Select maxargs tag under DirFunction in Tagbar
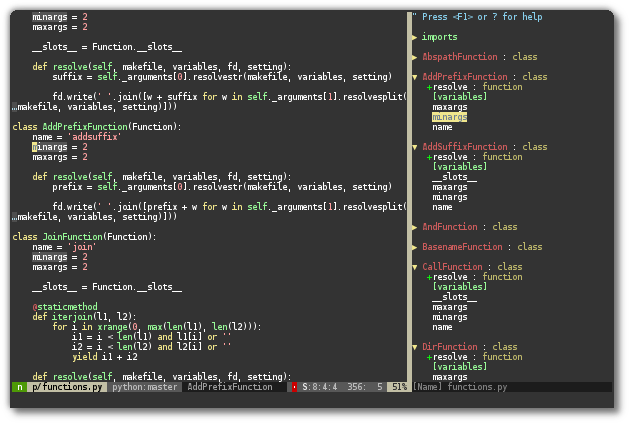630x424 pixels. pos(450,377)
